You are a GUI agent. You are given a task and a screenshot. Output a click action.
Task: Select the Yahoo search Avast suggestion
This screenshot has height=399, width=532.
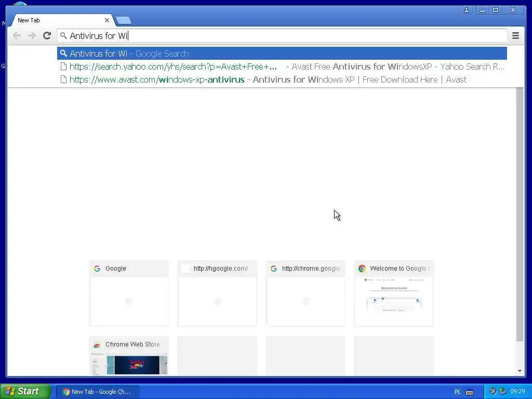click(282, 66)
